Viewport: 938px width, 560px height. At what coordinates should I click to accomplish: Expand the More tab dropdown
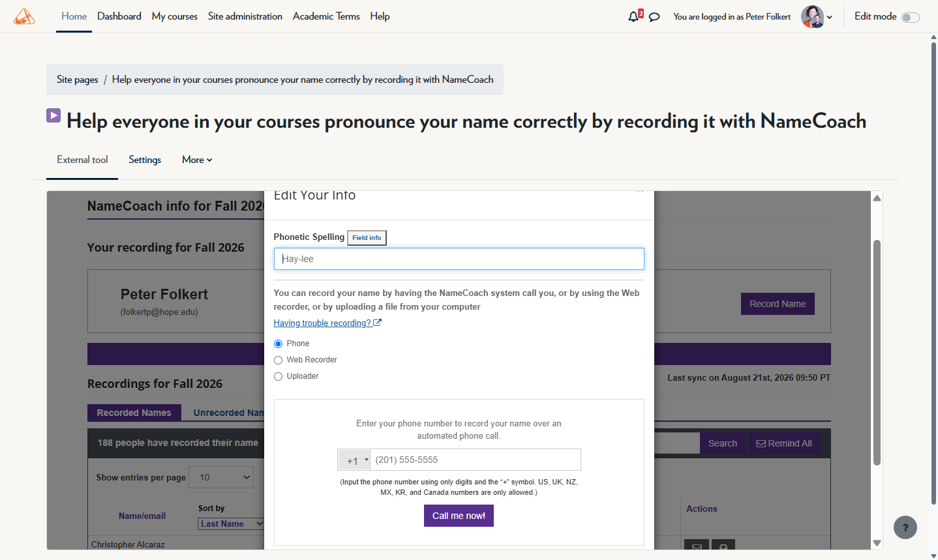pyautogui.click(x=197, y=160)
